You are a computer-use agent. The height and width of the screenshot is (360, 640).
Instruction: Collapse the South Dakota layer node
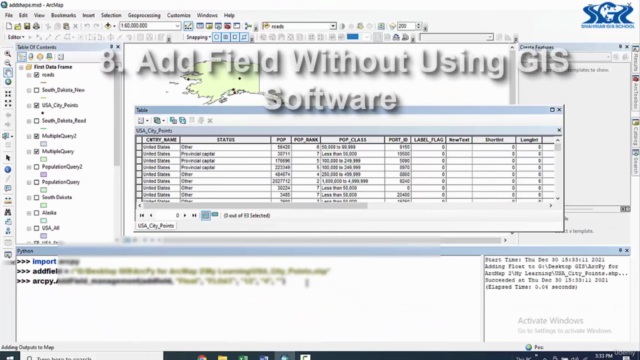pos(29,198)
